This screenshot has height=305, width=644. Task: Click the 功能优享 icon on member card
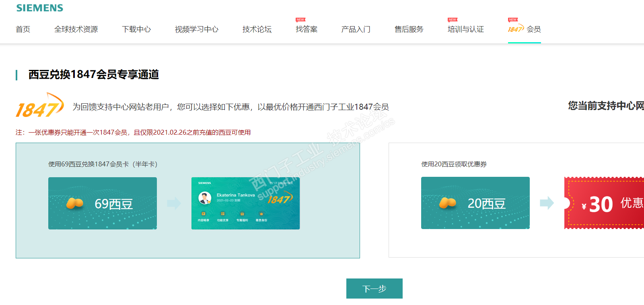(222, 214)
